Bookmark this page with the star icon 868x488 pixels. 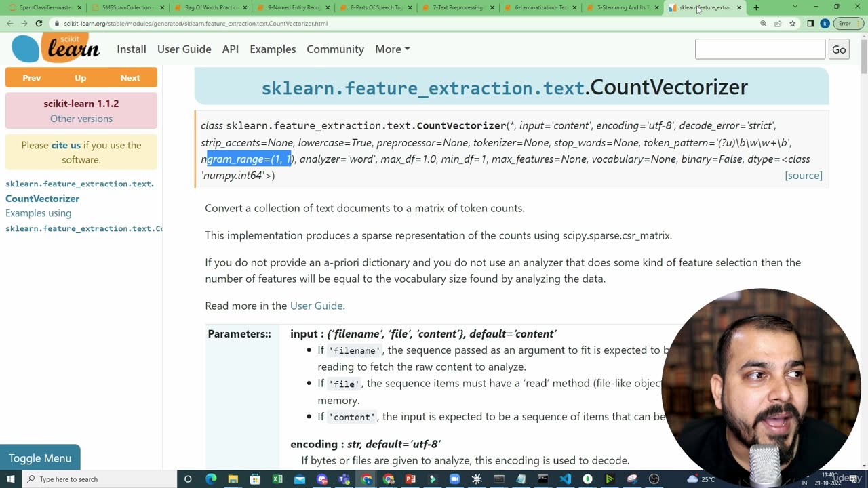(x=791, y=23)
